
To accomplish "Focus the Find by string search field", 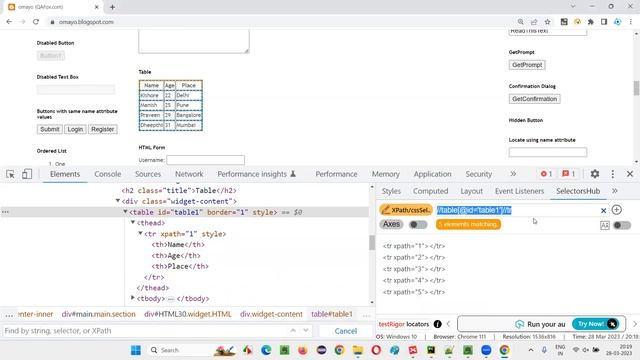I will (143, 331).
